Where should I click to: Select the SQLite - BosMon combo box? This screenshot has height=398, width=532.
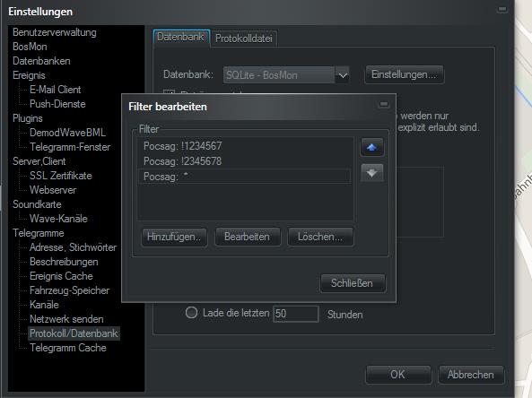(x=286, y=75)
